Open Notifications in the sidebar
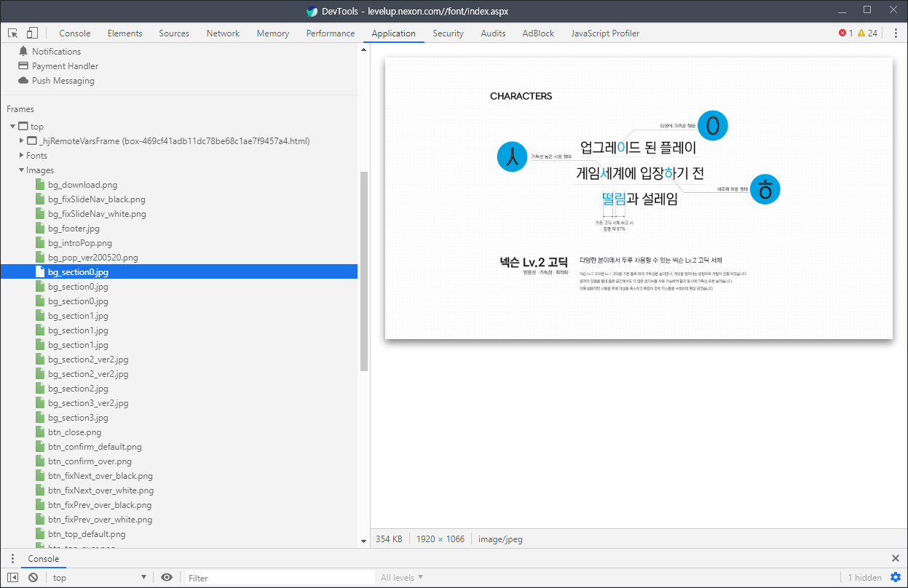908x588 pixels. pos(56,52)
